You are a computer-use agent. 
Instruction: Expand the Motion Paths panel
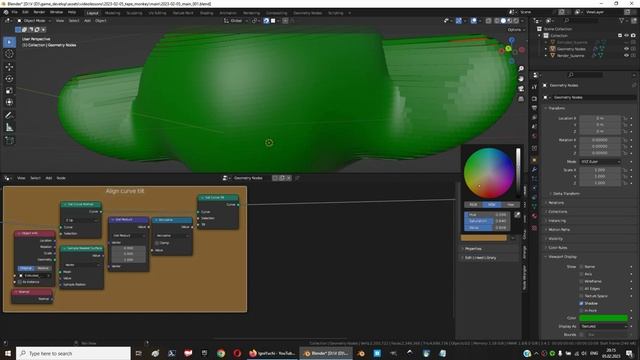pos(558,229)
